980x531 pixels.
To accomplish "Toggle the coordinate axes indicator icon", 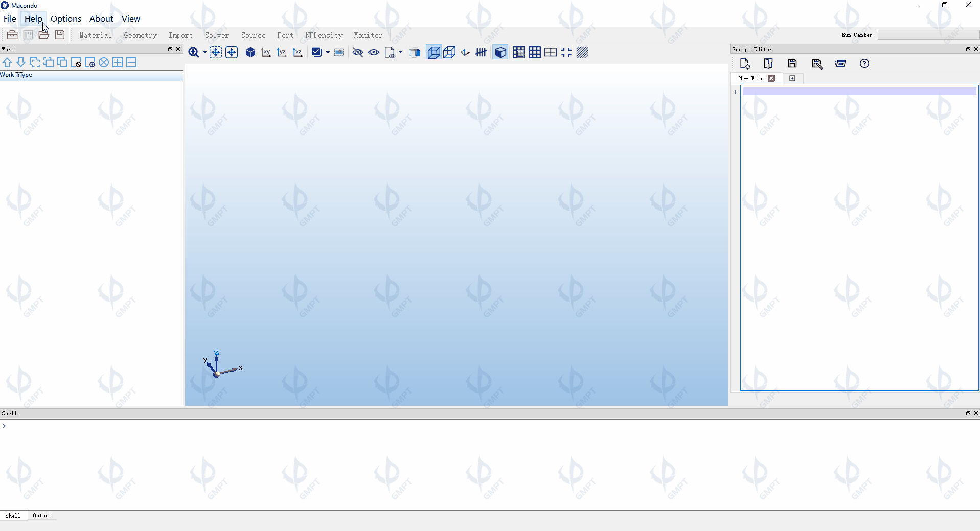I will pos(465,52).
